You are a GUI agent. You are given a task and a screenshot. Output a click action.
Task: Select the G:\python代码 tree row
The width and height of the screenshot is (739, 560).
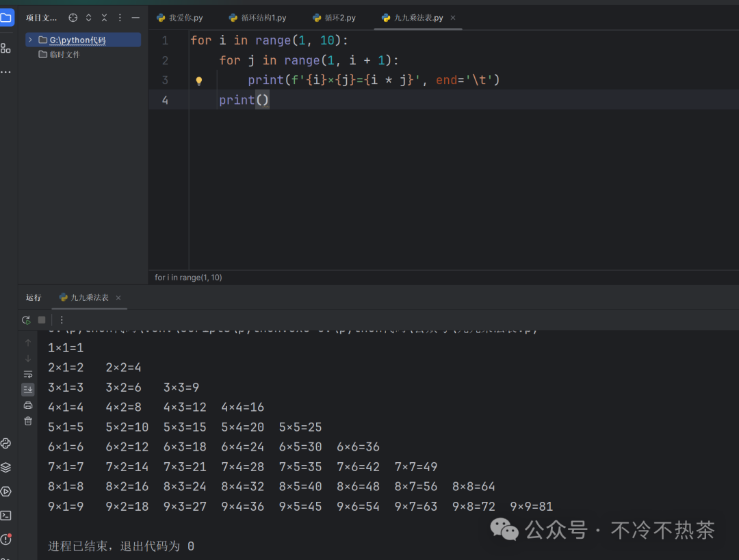coord(83,40)
